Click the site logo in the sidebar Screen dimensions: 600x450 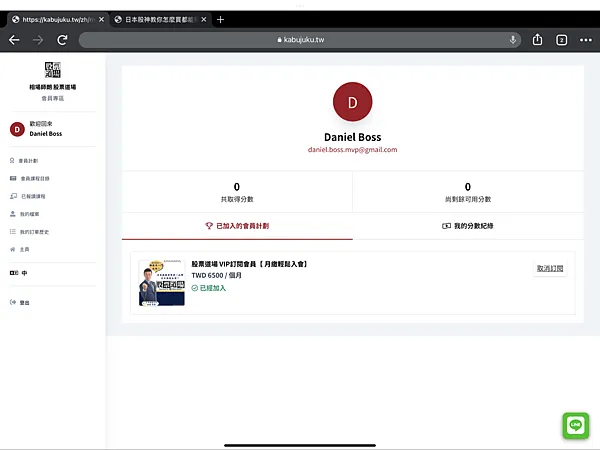click(53, 70)
